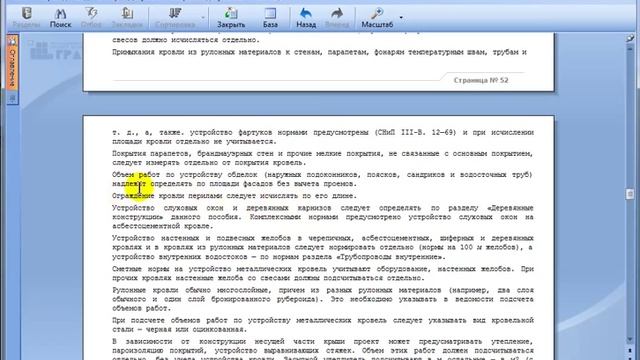
Task: Open the Разделы toolbar button
Action: pyautogui.click(x=27, y=18)
